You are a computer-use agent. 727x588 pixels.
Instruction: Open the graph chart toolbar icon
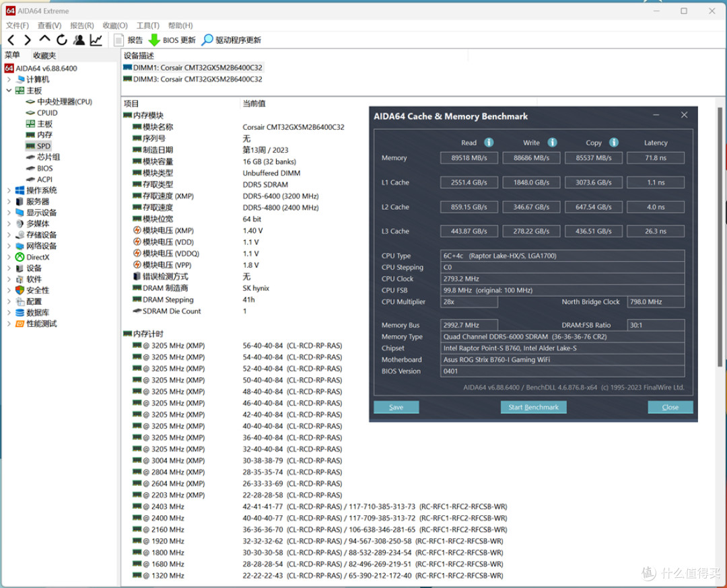pyautogui.click(x=96, y=40)
